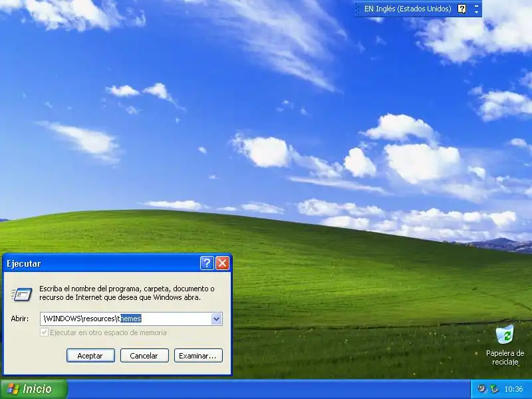Click the Language bar help icon
The height and width of the screenshot is (399, 532).
[462, 9]
